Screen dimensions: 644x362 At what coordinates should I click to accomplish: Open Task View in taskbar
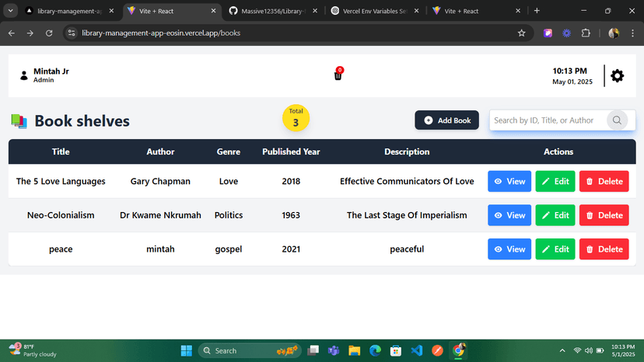point(313,350)
